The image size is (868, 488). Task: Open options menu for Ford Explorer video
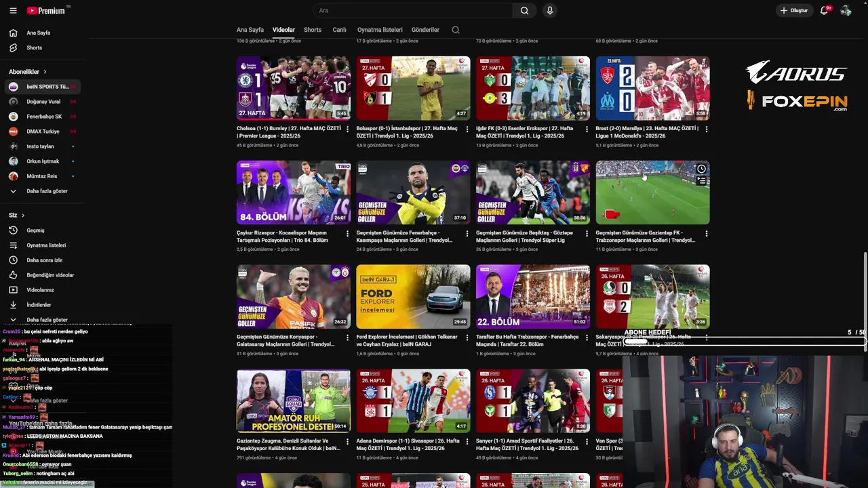pos(467,338)
